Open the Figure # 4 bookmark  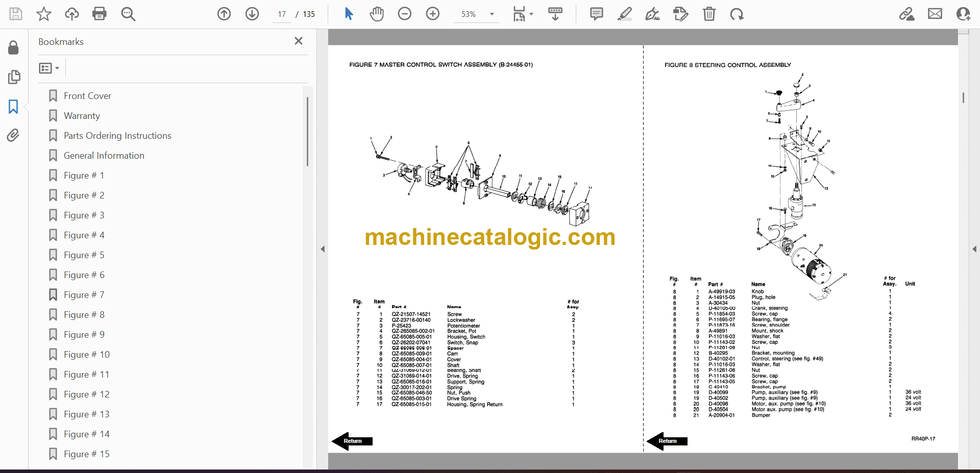pyautogui.click(x=84, y=235)
